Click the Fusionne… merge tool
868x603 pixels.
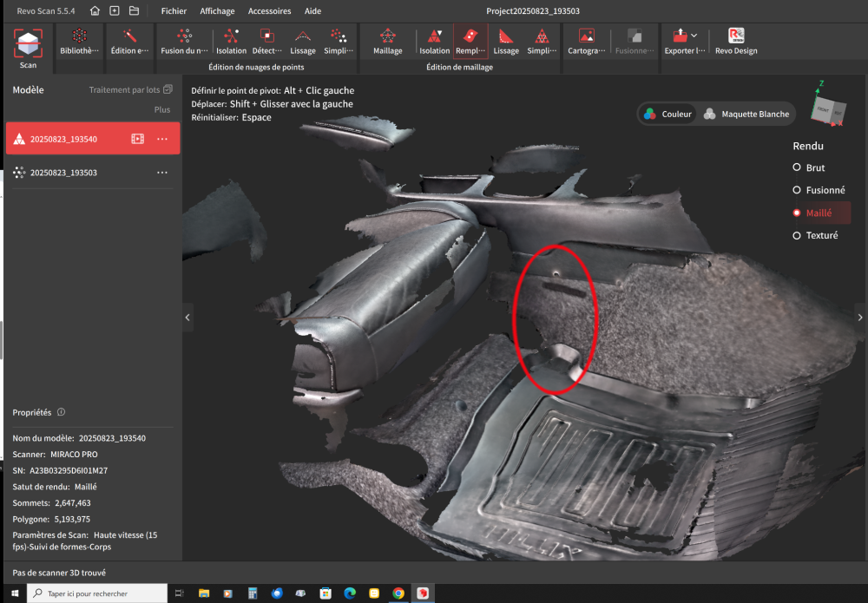tap(635, 42)
